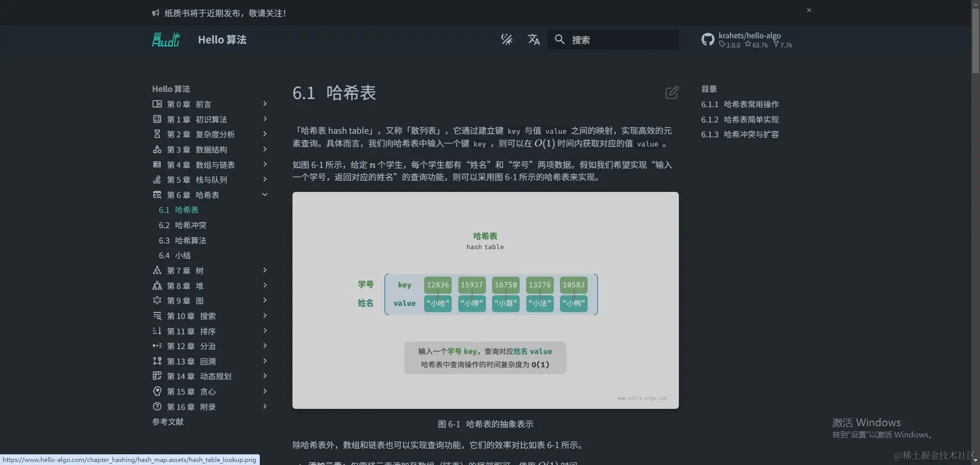This screenshot has width=980, height=465.
Task: Open section 6.3 哈希算法
Action: coord(183,240)
